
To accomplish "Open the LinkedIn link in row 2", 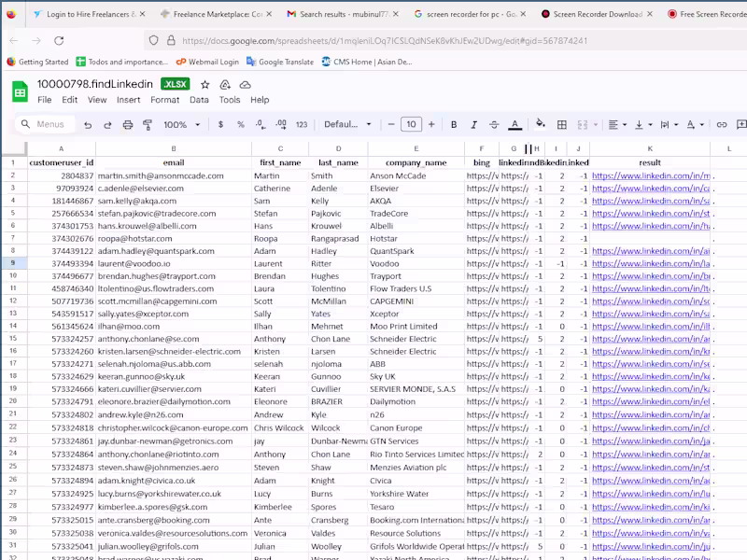I will coord(651,175).
